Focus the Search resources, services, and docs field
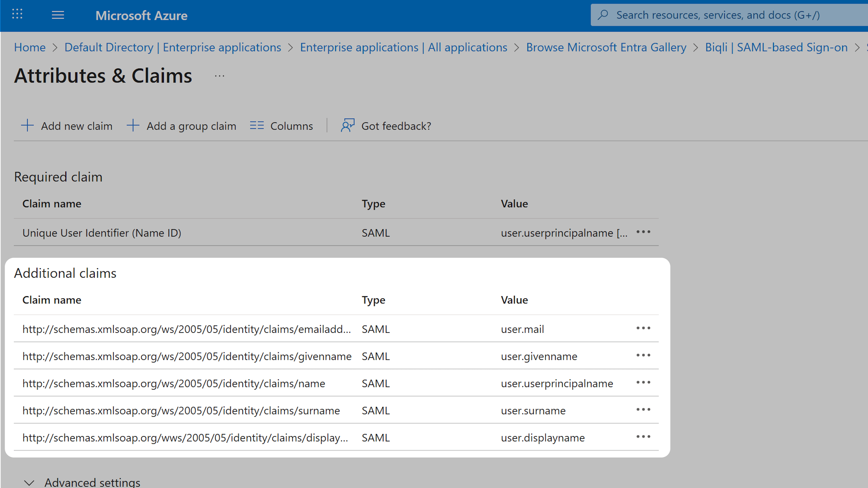 click(729, 15)
